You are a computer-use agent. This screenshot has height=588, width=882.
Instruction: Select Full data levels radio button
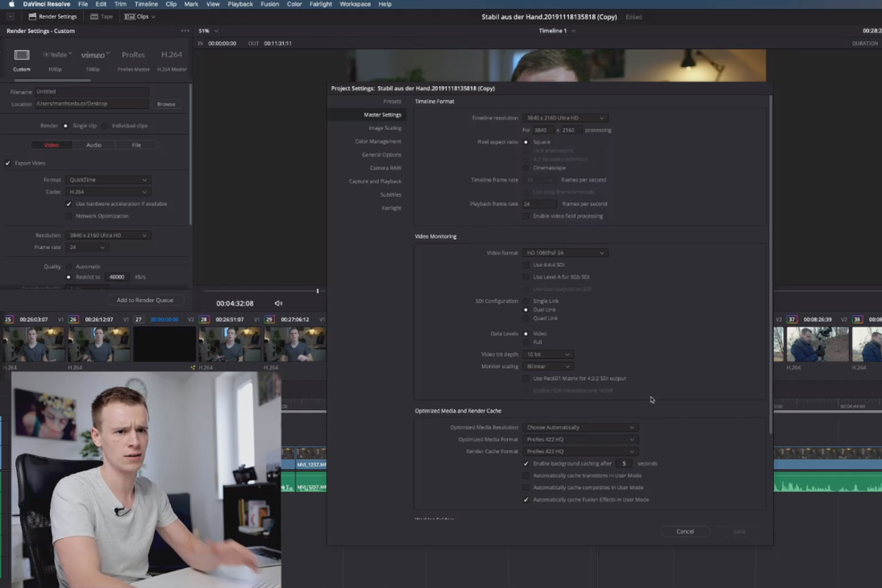click(526, 343)
